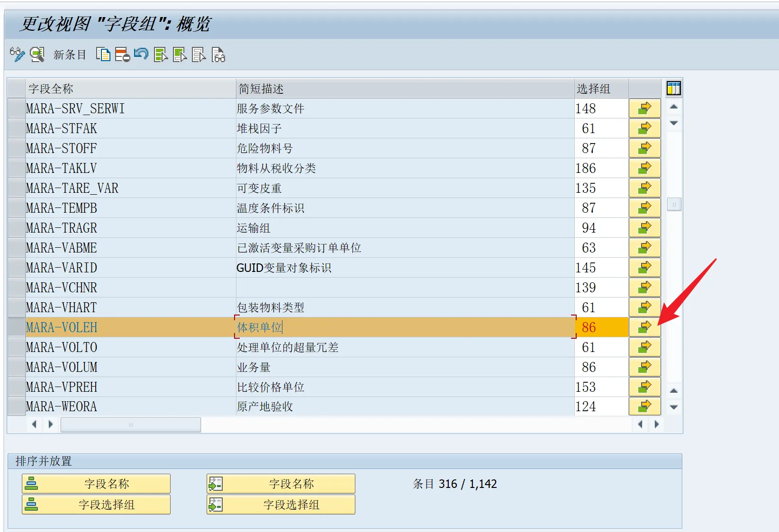Click the scroll down arrow at bottom right

click(x=674, y=407)
